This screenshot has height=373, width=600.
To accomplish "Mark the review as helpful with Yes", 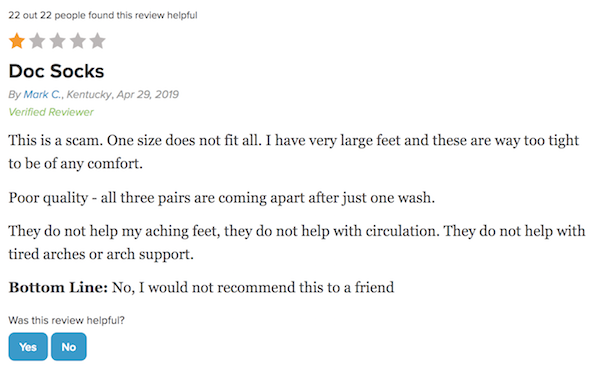I will coord(28,347).
